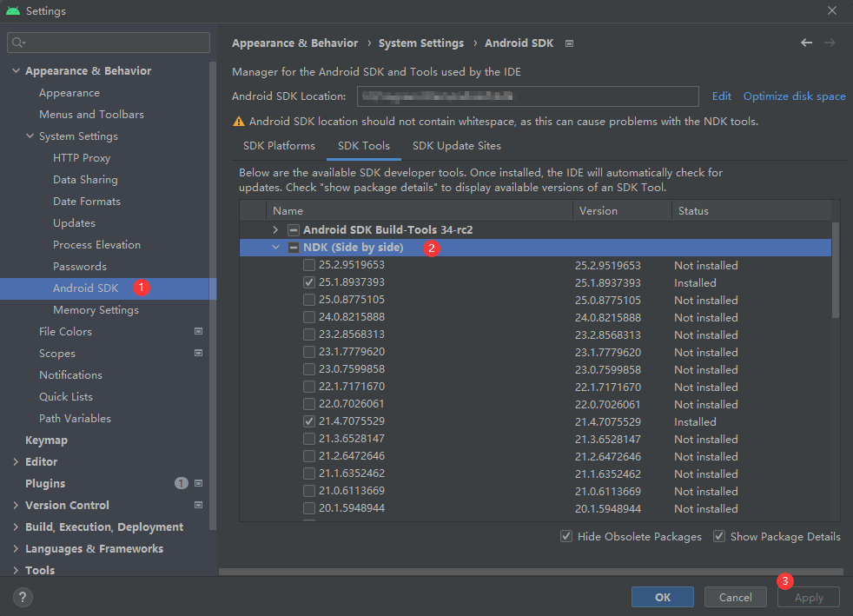Focus the settings search field
Image resolution: width=853 pixels, height=616 pixels.
109,43
